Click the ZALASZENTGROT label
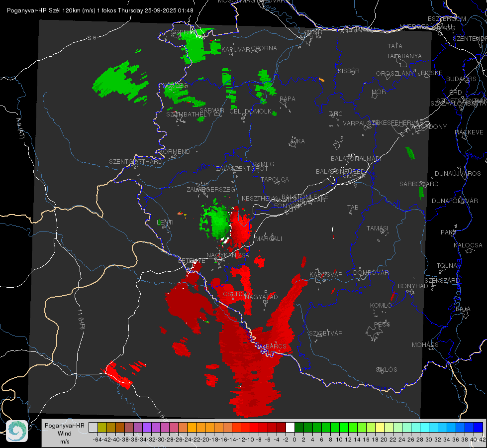 (242, 169)
